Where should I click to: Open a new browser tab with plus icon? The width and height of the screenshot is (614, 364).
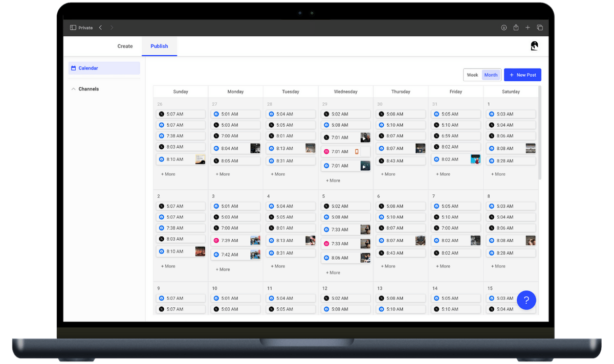[x=528, y=28]
